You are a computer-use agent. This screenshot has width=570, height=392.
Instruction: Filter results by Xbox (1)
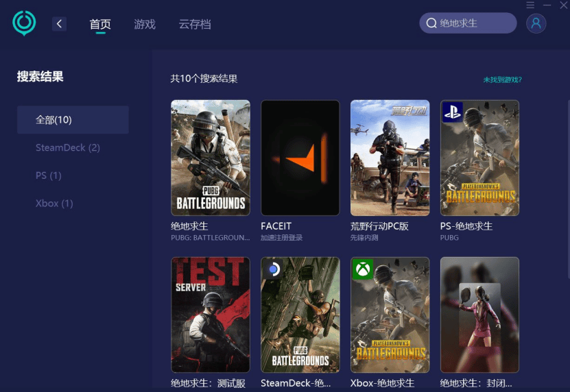(54, 203)
